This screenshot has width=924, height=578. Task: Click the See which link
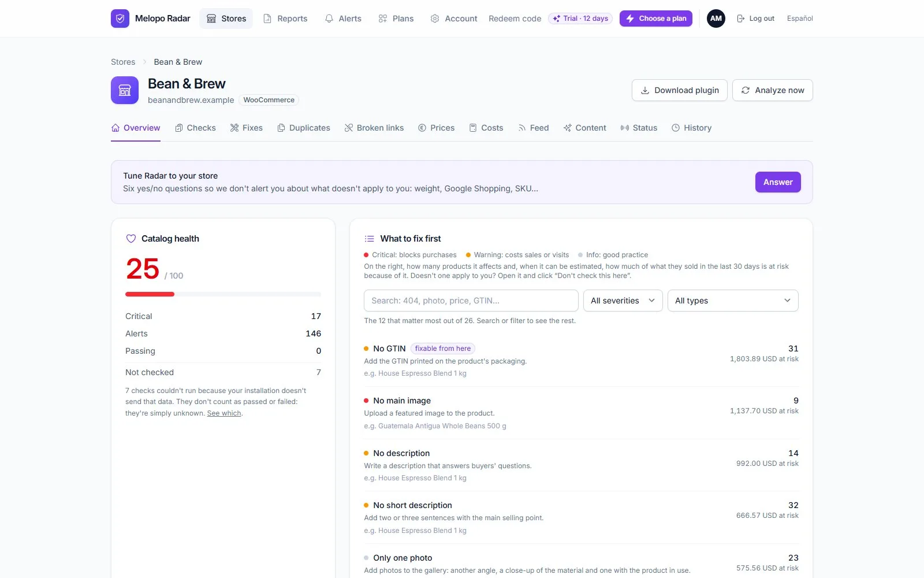[224, 413]
